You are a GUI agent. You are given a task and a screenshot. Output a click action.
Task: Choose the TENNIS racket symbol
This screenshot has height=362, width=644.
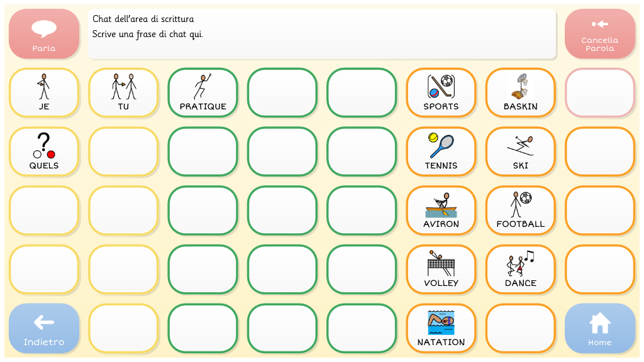tap(441, 152)
